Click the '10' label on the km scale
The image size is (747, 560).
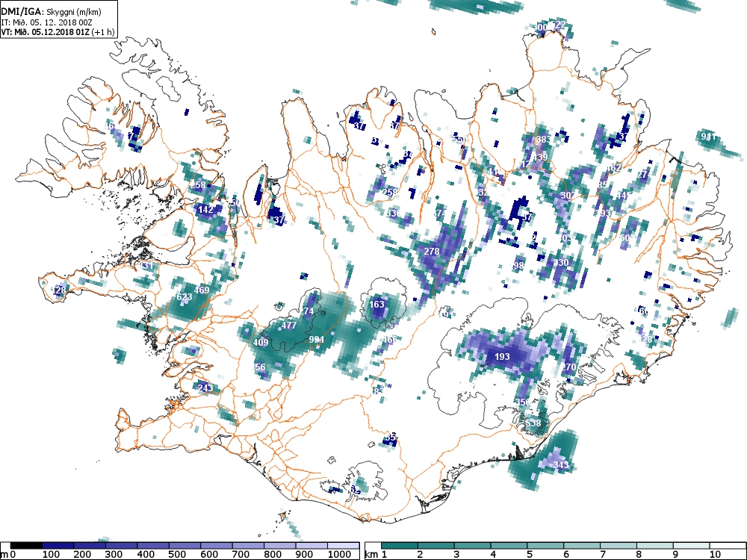[x=715, y=554]
